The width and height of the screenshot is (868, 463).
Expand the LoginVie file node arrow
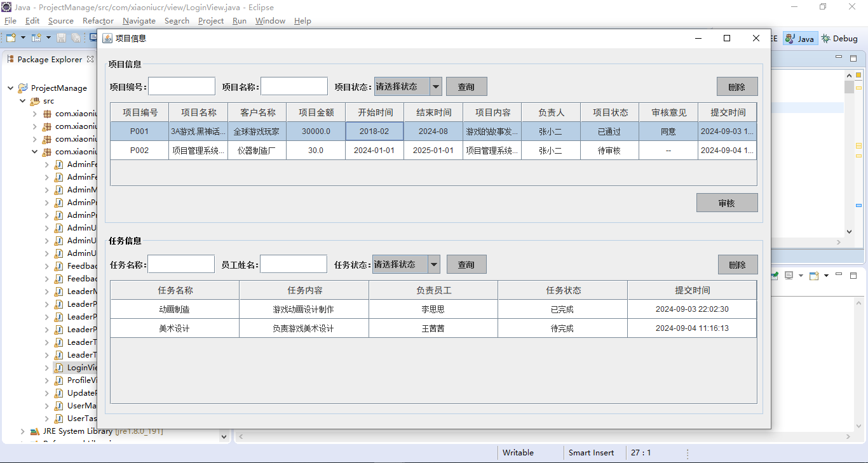click(x=47, y=368)
